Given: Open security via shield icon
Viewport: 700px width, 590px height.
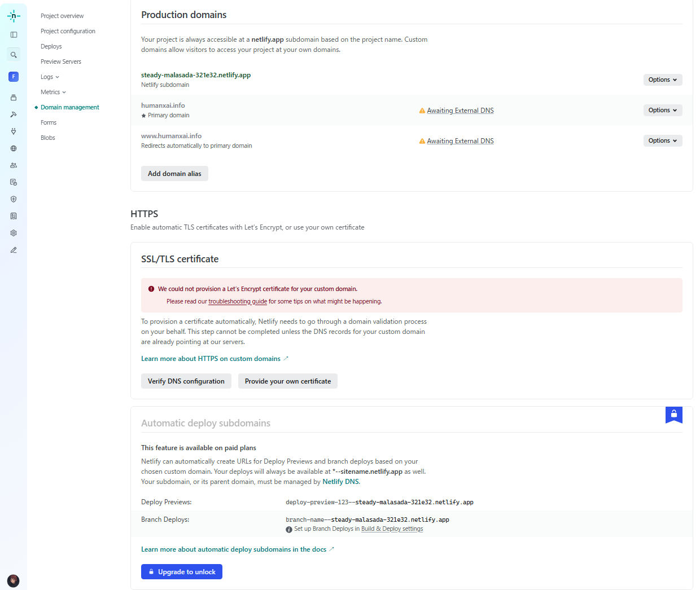Looking at the screenshot, I should point(14,199).
